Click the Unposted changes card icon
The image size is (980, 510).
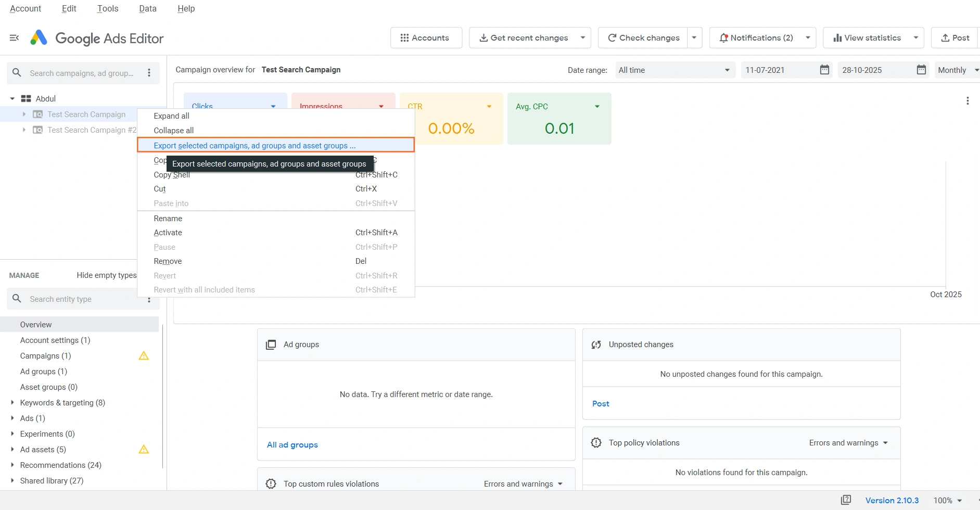point(596,345)
